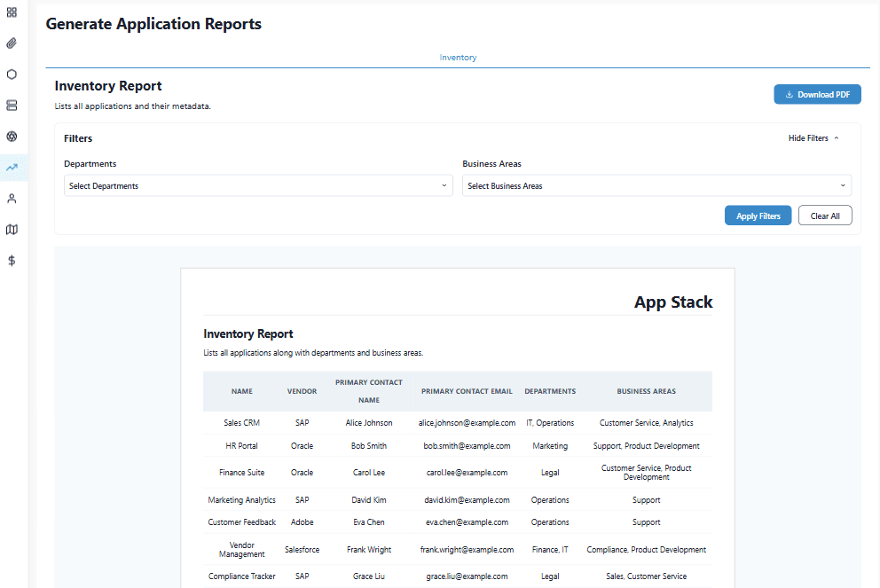Screen dimensions: 880x588
Task: Click david.kim@example.com email cell
Action: click(x=467, y=500)
